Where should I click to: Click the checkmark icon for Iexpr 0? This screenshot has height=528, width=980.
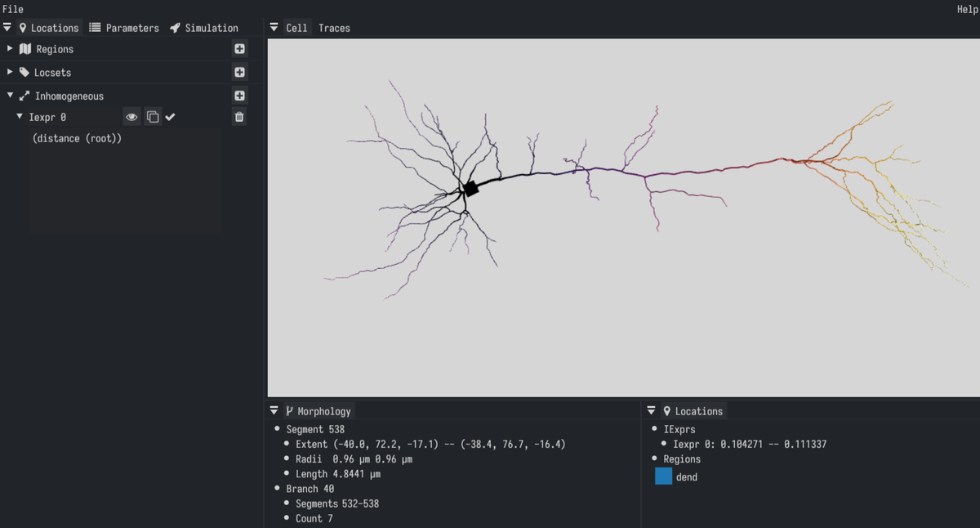tap(171, 117)
